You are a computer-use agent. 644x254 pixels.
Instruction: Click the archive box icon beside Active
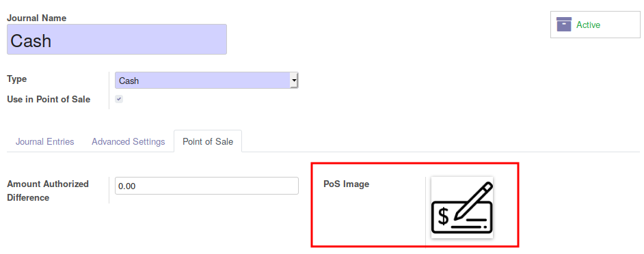564,25
